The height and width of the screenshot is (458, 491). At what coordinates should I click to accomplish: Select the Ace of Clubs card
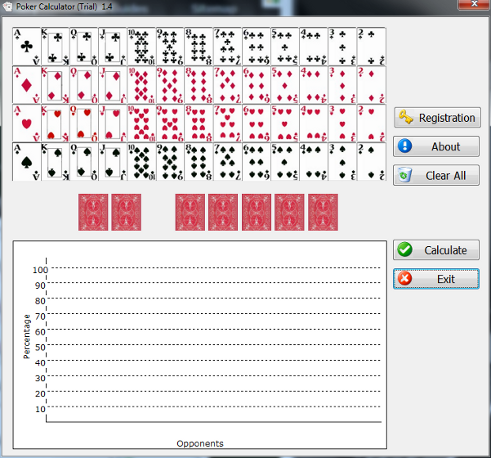(26, 46)
